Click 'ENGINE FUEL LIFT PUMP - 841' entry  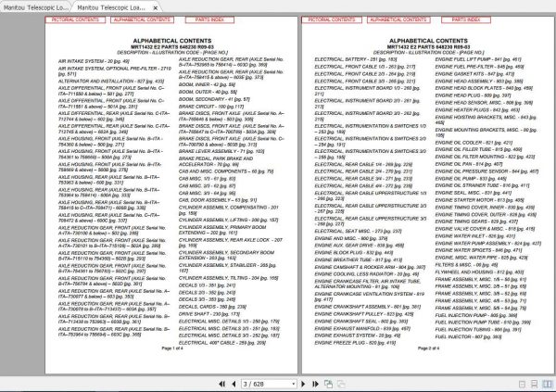pos(478,59)
